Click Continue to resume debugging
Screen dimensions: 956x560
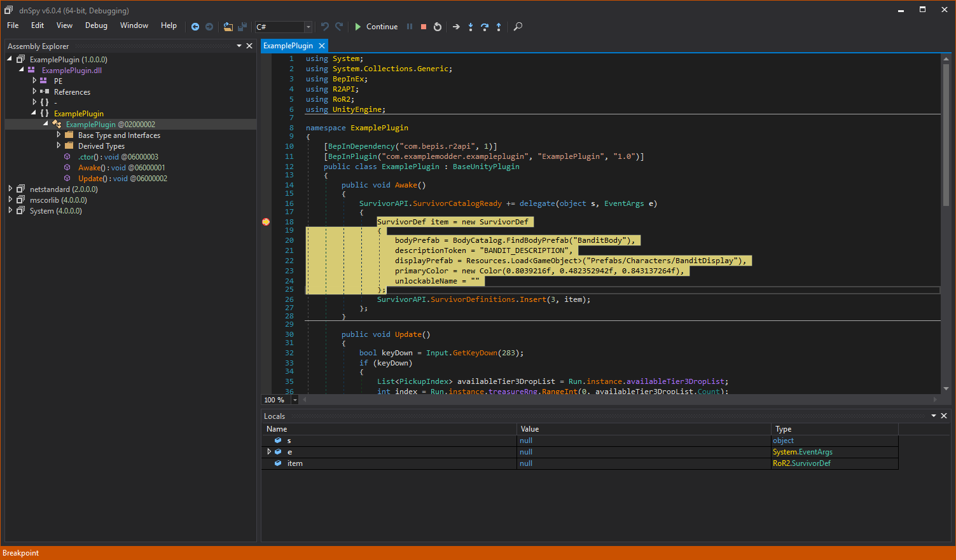click(x=376, y=27)
